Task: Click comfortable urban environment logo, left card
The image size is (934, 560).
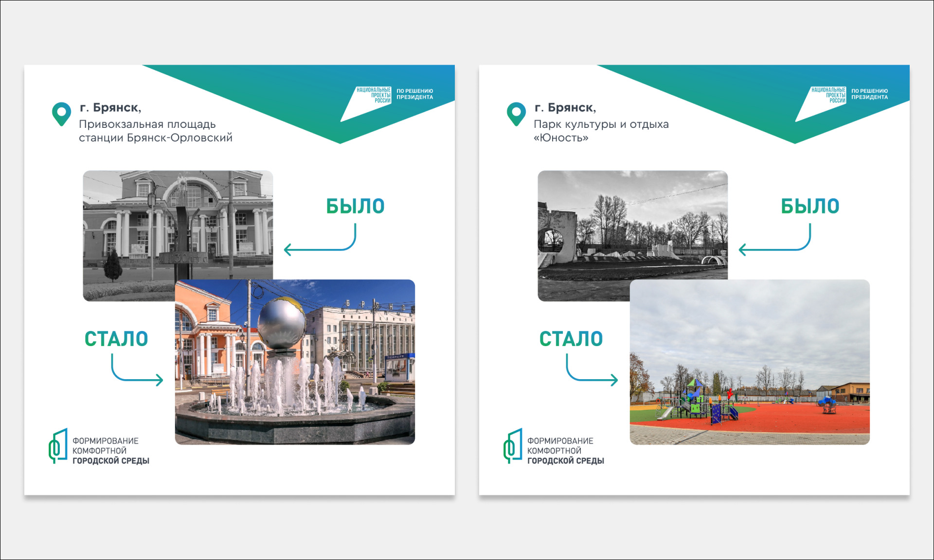Action: (x=58, y=446)
